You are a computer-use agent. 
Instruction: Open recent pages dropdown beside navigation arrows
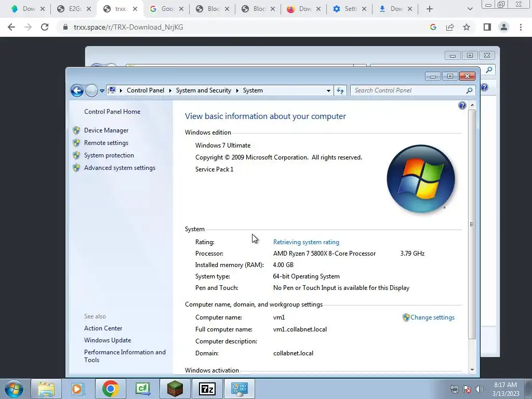tap(102, 90)
